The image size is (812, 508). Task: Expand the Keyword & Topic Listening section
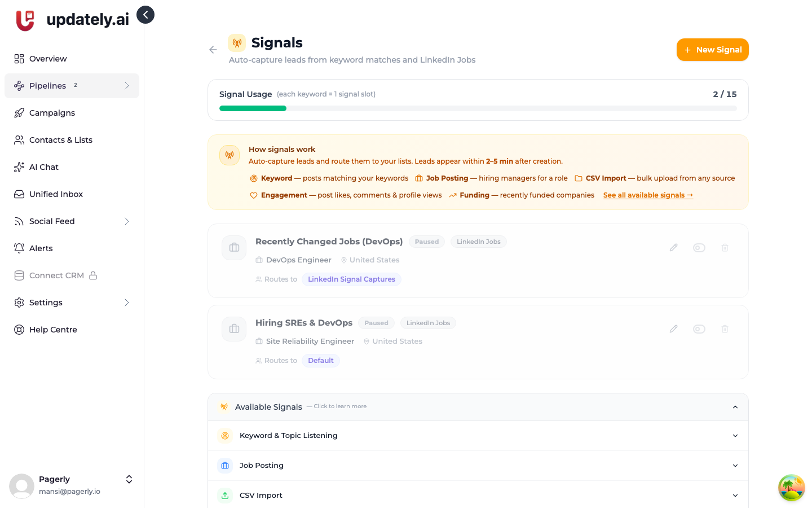(x=478, y=436)
